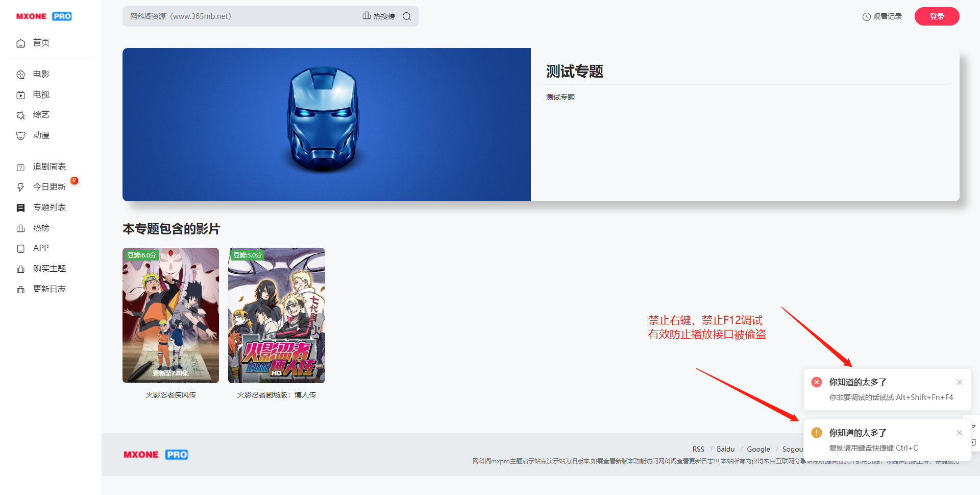Click the search magnifier icon
This screenshot has height=495, width=980.
pyautogui.click(x=407, y=16)
